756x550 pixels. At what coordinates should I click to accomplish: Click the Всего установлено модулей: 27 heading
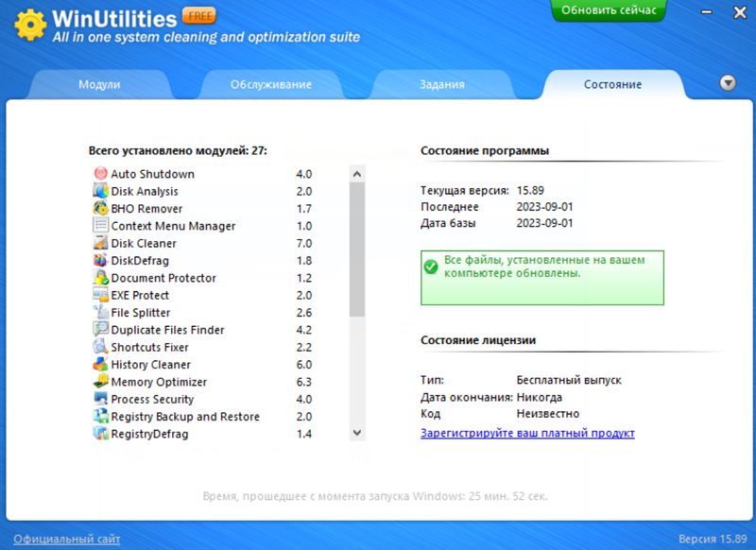coord(178,151)
